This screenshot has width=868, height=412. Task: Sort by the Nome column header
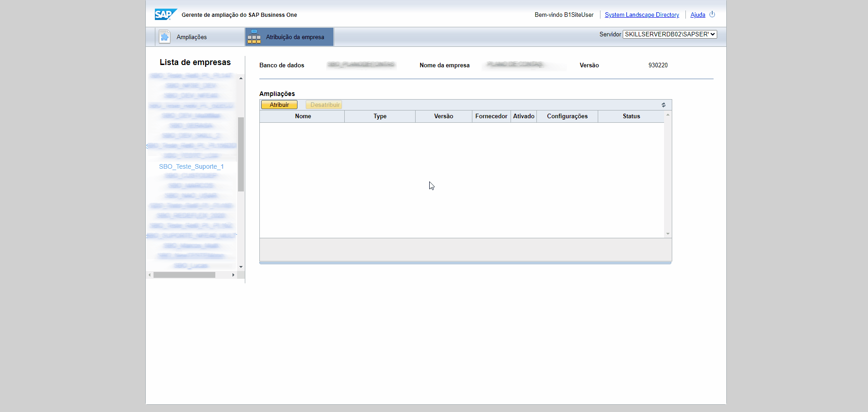[303, 116]
